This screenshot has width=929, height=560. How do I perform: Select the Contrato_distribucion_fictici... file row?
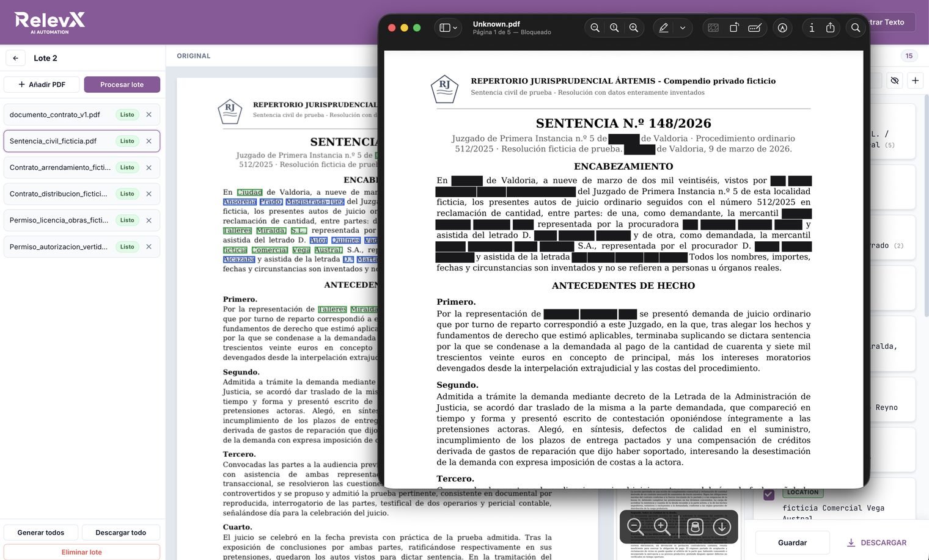(x=82, y=194)
